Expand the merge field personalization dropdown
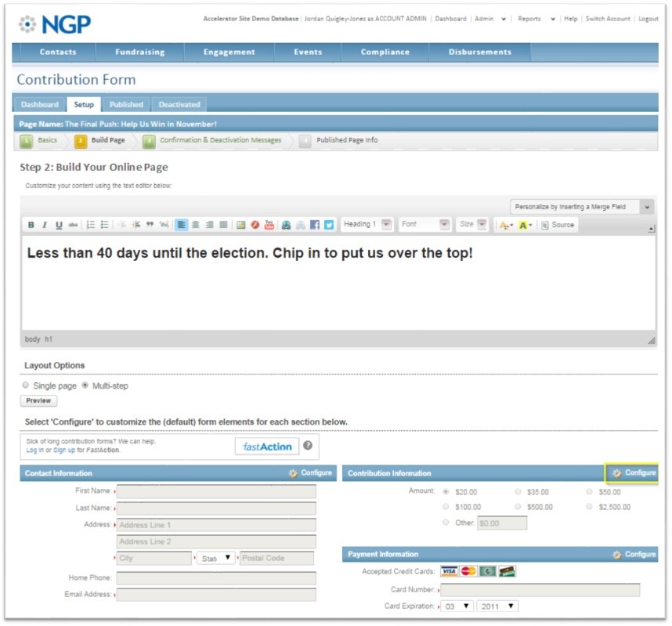The image size is (672, 626). (647, 207)
